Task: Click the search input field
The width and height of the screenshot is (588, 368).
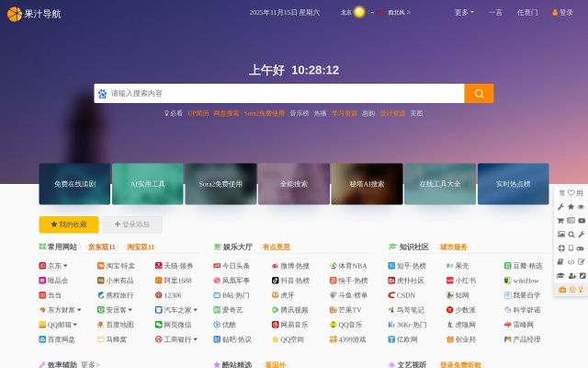Action: pyautogui.click(x=285, y=93)
